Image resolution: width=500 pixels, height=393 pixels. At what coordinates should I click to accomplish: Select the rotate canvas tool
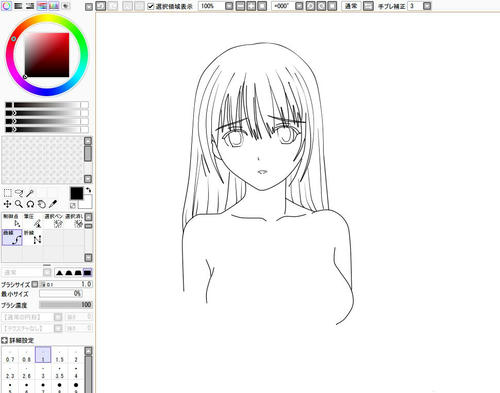click(30, 204)
